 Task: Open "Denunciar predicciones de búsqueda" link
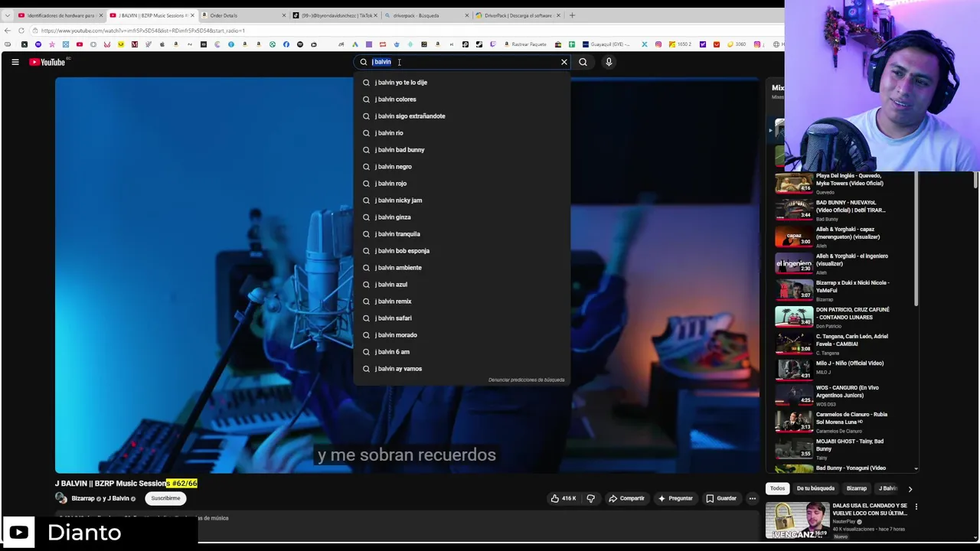(x=526, y=380)
